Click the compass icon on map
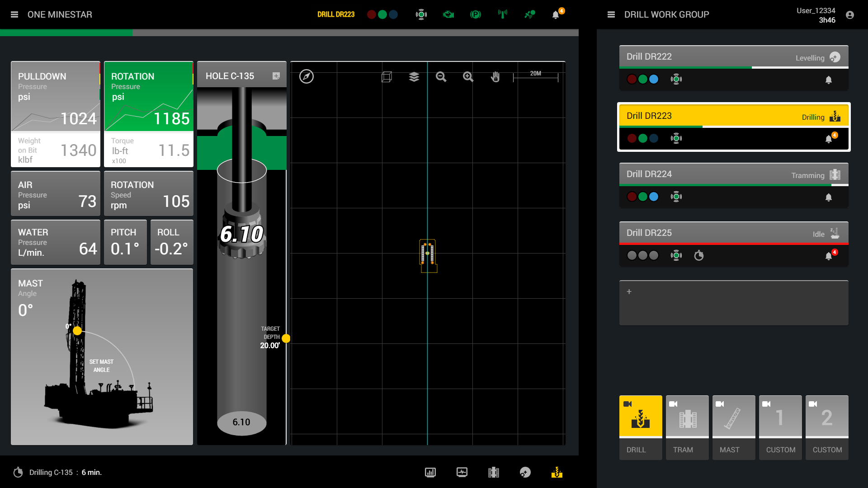This screenshot has width=868, height=488. tap(306, 76)
